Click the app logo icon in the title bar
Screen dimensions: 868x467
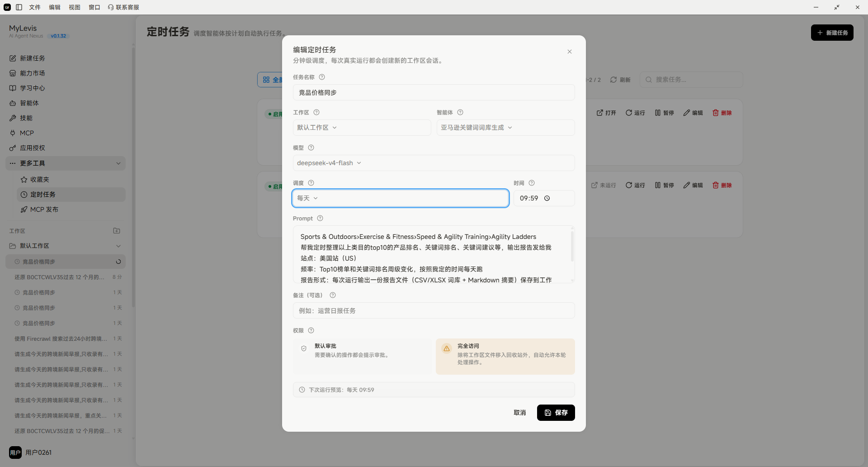pos(7,7)
